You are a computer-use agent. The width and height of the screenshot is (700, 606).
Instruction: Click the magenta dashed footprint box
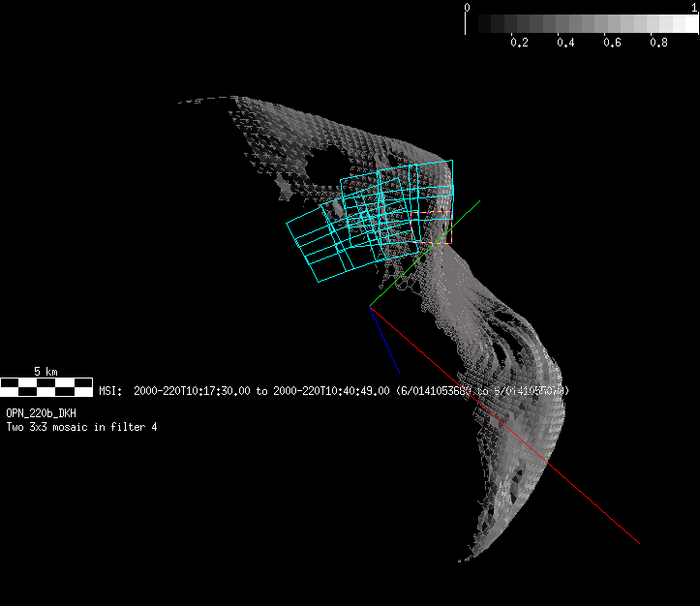pyautogui.click(x=441, y=227)
